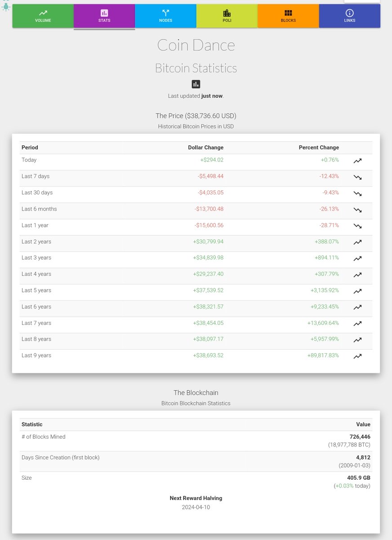Switch to the Nodes tab

pos(166,16)
